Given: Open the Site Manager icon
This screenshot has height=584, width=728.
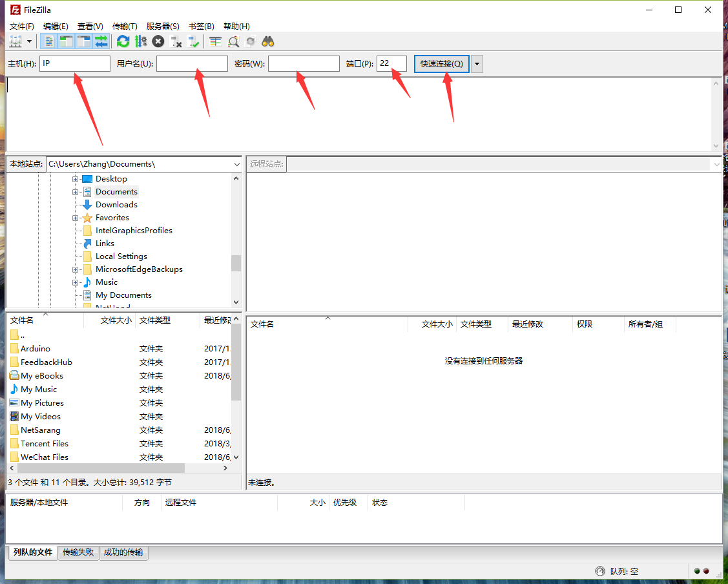Looking at the screenshot, I should pyautogui.click(x=16, y=41).
